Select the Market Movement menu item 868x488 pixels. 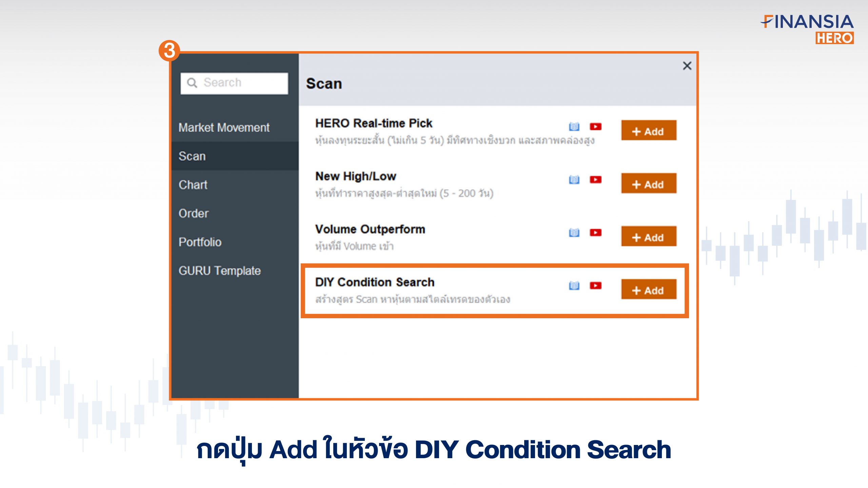(233, 127)
